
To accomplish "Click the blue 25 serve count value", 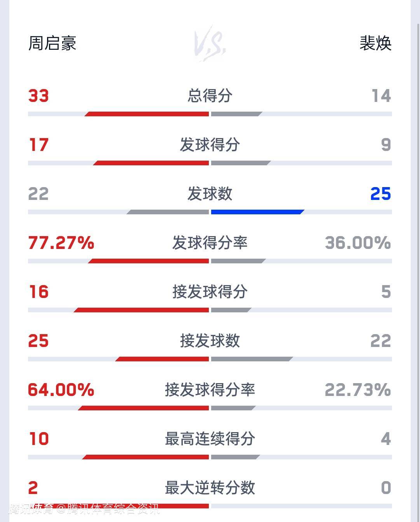I will pyautogui.click(x=380, y=194).
